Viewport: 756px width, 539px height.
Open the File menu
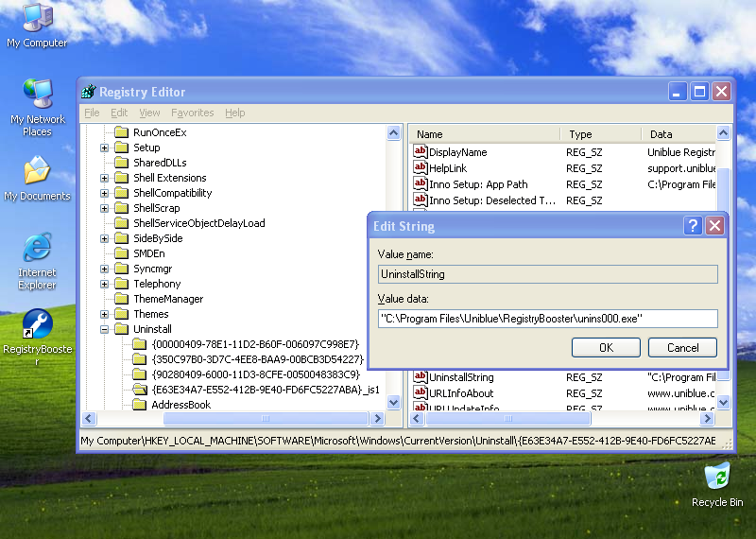point(92,113)
